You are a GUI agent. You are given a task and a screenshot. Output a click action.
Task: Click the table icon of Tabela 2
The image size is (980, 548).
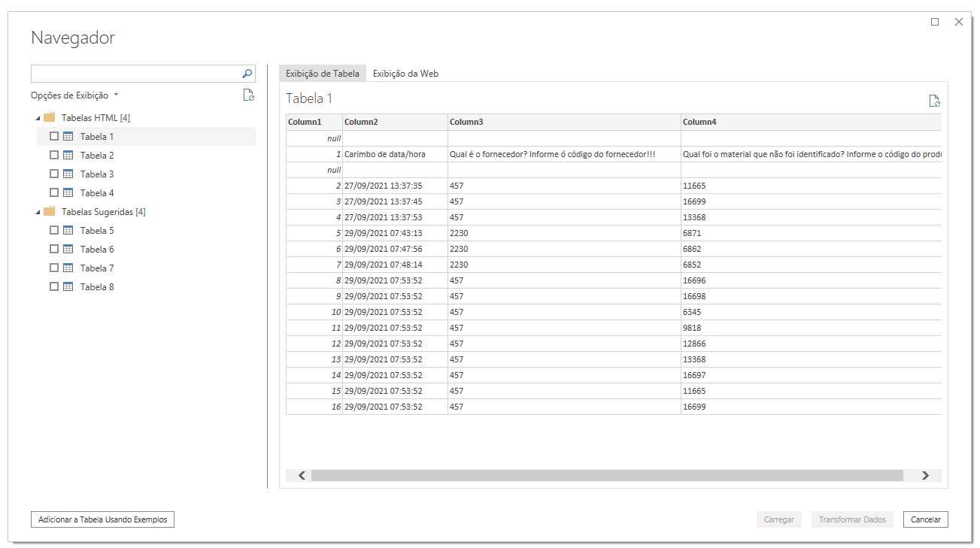(x=68, y=156)
